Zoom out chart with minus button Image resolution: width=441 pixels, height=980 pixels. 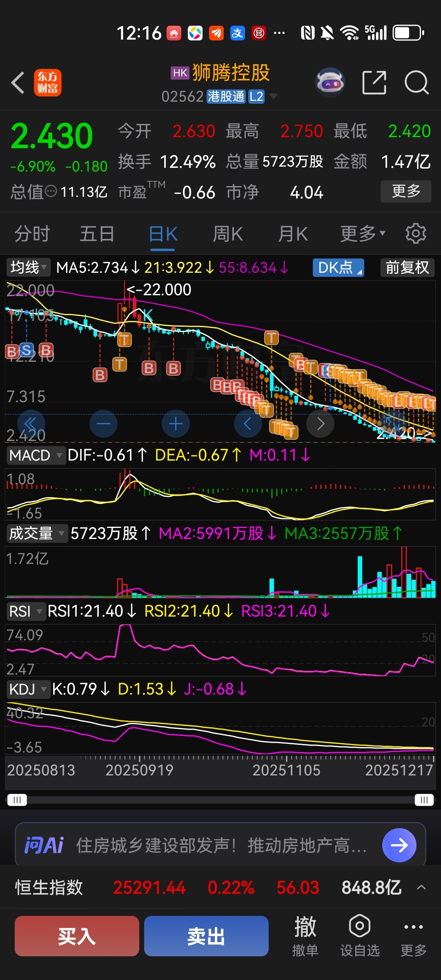coord(103,424)
